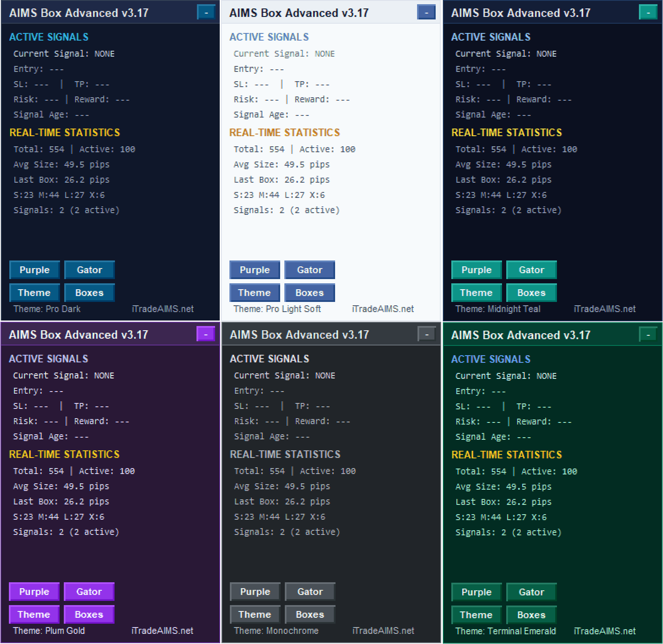Click Purple button in Terminal Emerald panel
The height and width of the screenshot is (644, 663).
tap(477, 592)
